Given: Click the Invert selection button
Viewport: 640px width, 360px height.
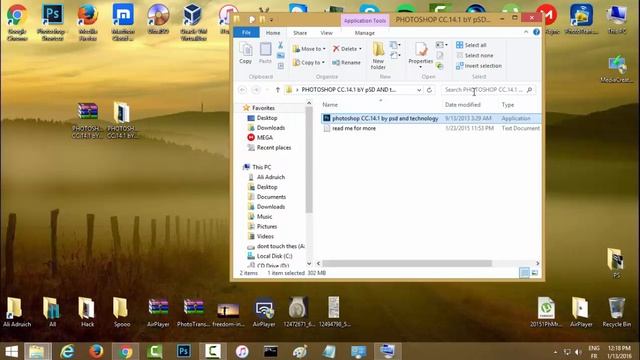Looking at the screenshot, I should [x=479, y=66].
